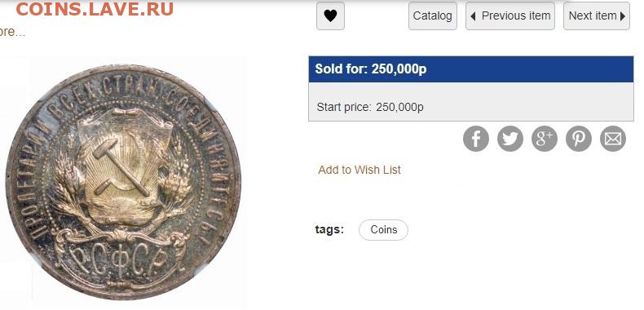
Task: Open the Catalog page
Action: point(433,15)
